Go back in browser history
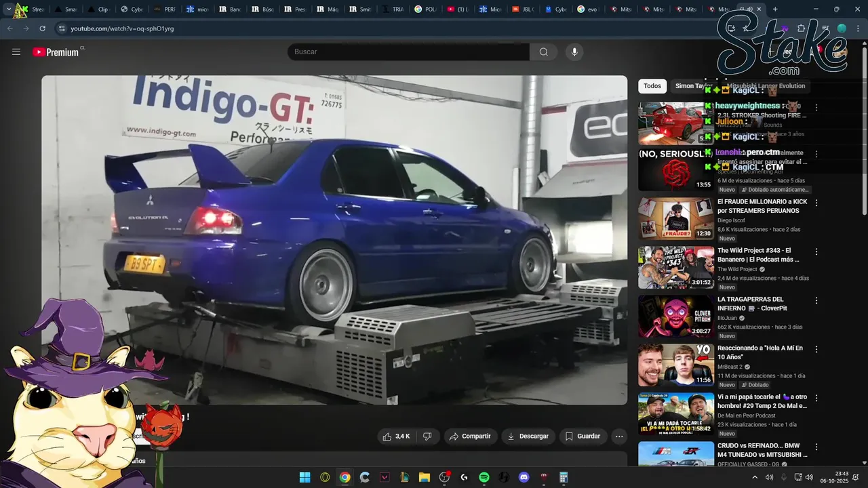Viewport: 868px width, 488px height. 9,28
